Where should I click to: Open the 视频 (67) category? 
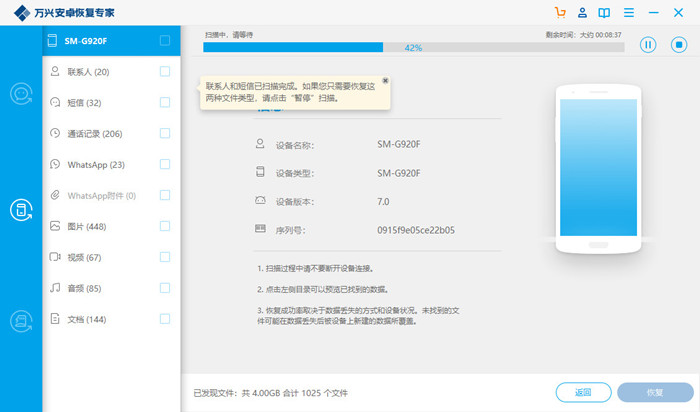point(111,257)
